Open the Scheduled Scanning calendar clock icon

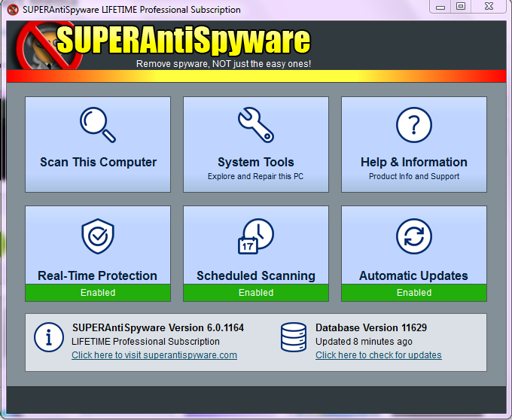[x=256, y=236]
